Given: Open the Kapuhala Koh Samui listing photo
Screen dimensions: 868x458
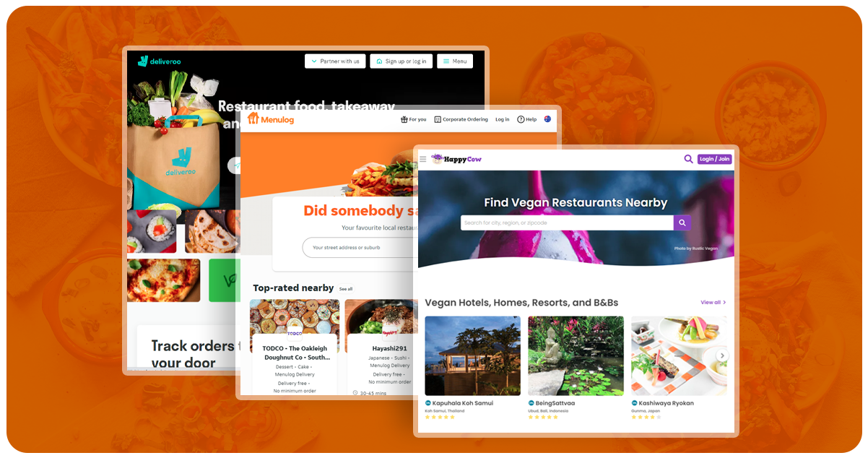Looking at the screenshot, I should pyautogui.click(x=472, y=355).
